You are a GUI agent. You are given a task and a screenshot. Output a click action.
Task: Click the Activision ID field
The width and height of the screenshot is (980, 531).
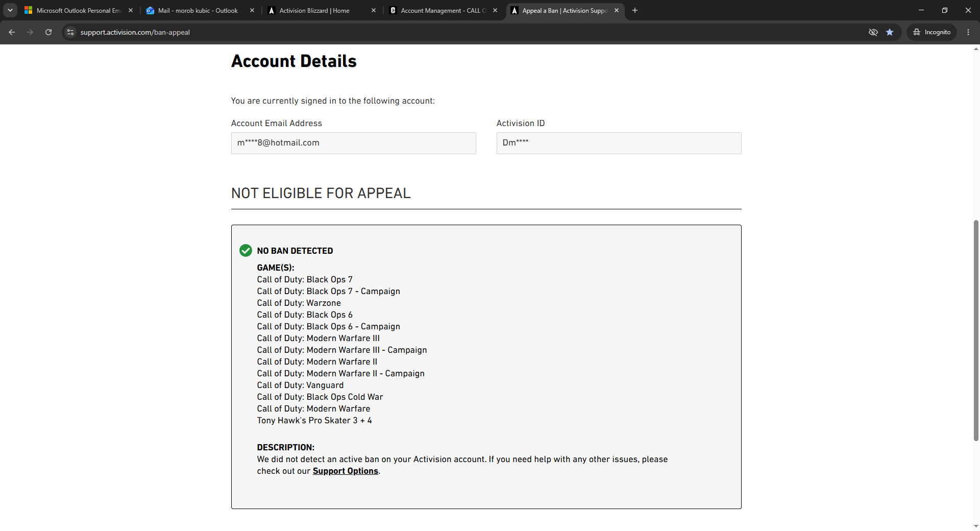619,143
